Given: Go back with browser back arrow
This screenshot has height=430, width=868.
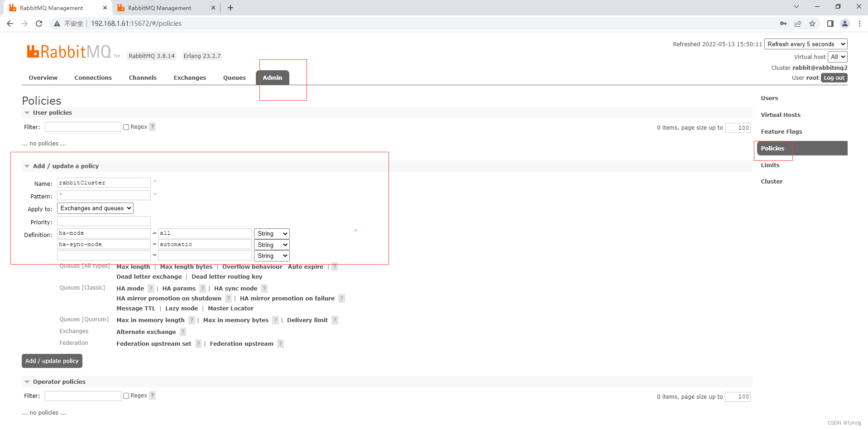Looking at the screenshot, I should tap(10, 24).
